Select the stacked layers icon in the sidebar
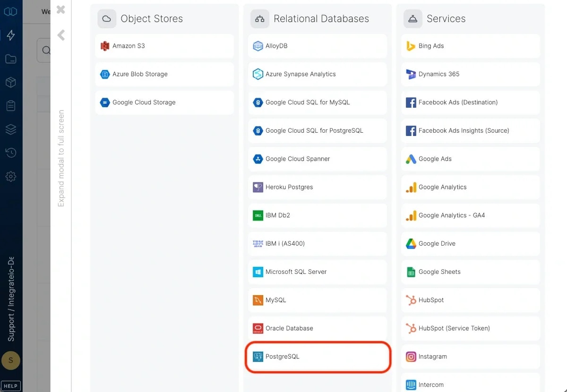567x392 pixels. point(10,129)
